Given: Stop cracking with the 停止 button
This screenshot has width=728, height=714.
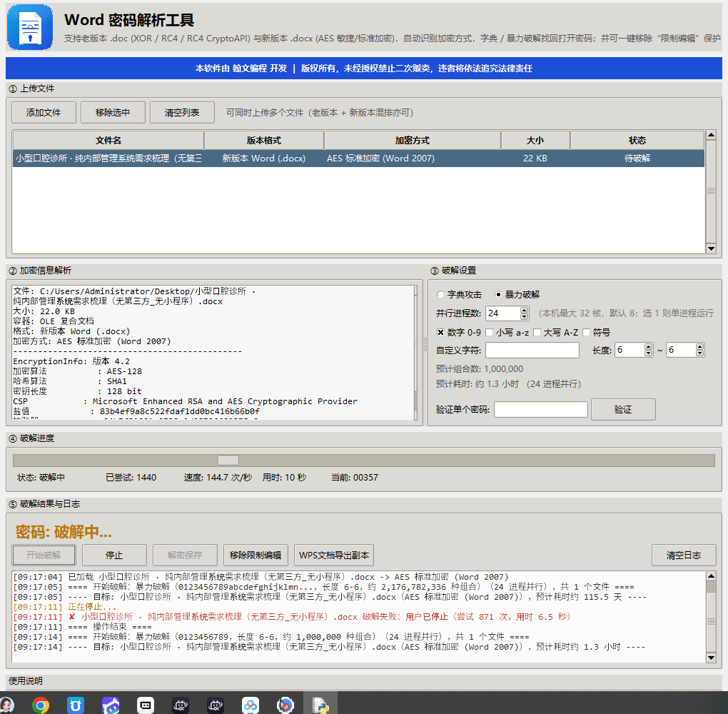Looking at the screenshot, I should (x=114, y=555).
